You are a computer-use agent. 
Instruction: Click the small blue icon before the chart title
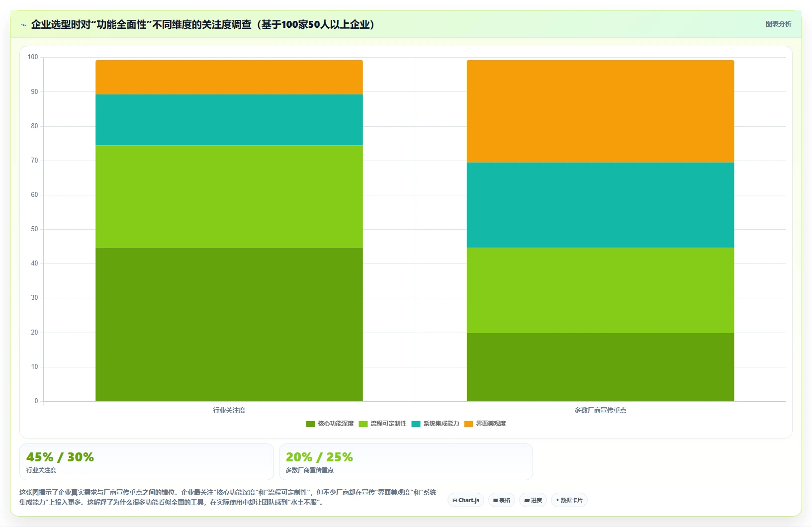(23, 25)
